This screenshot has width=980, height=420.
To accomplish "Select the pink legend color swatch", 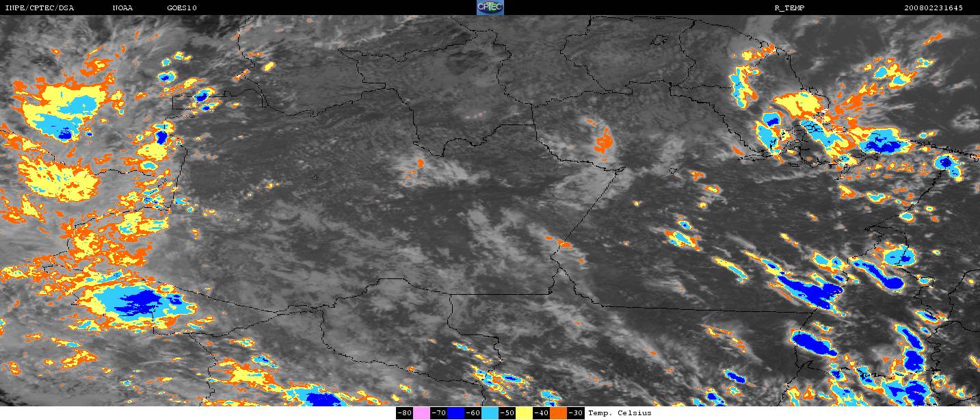I will 421,413.
